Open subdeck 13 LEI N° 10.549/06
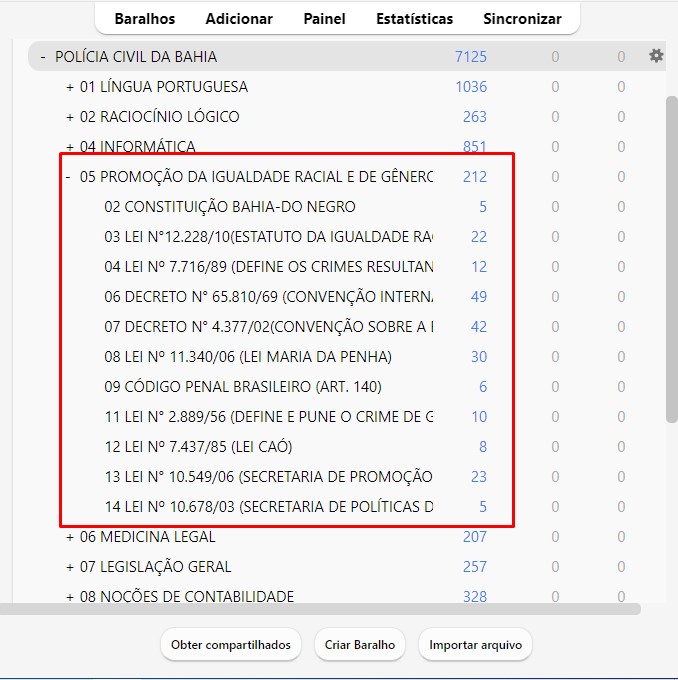Screen dimensions: 678x680 [x=269, y=476]
